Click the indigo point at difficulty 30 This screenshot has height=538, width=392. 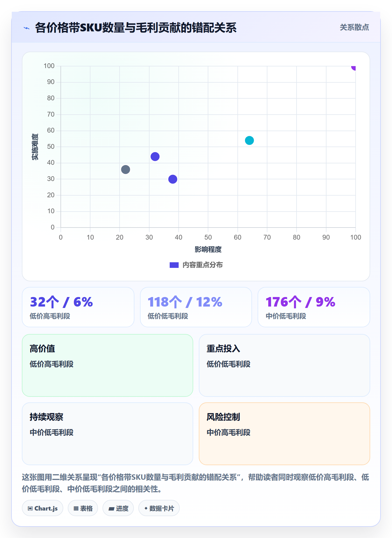click(x=173, y=179)
